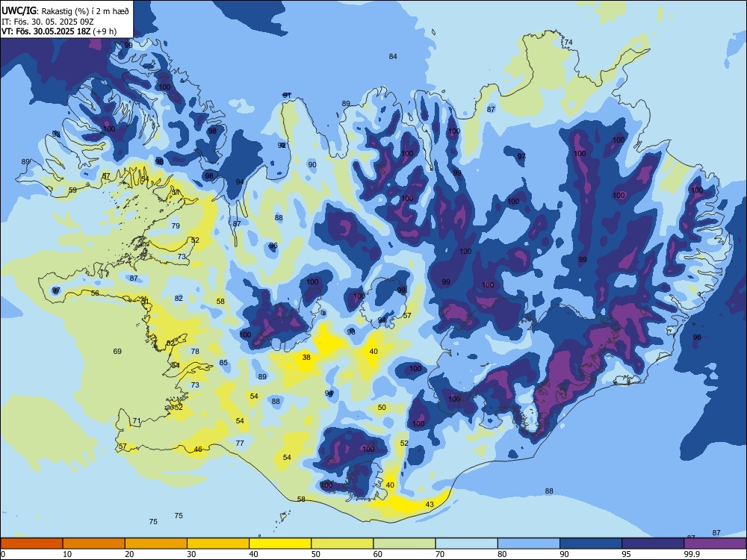Click the map value '43' on the south coast

430,505
